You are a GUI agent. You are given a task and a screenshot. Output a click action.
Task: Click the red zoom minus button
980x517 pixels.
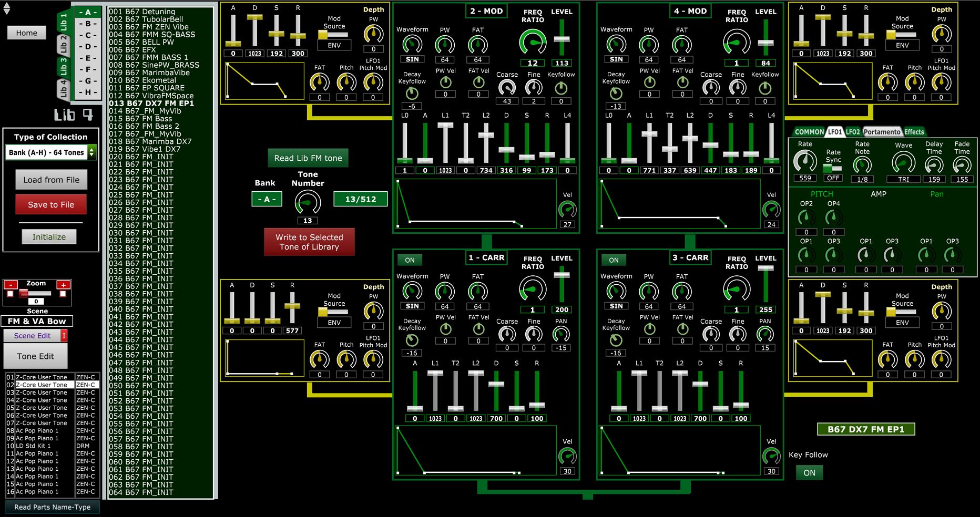tap(11, 285)
